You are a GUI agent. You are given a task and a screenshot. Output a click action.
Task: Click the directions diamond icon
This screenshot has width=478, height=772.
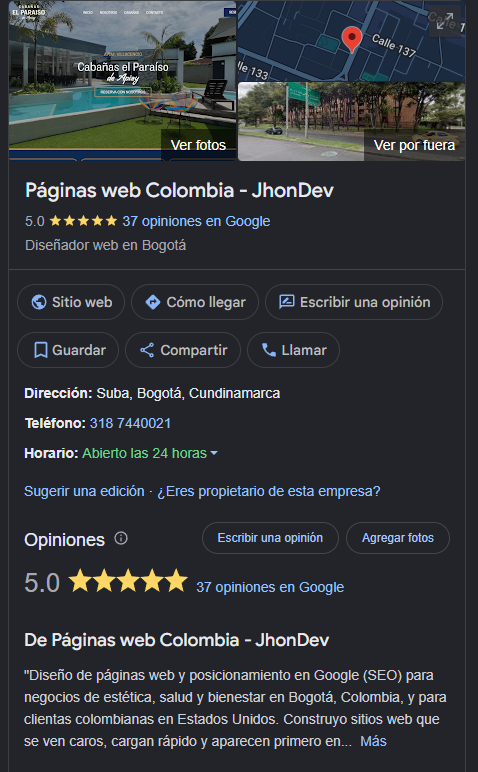pyautogui.click(x=153, y=302)
